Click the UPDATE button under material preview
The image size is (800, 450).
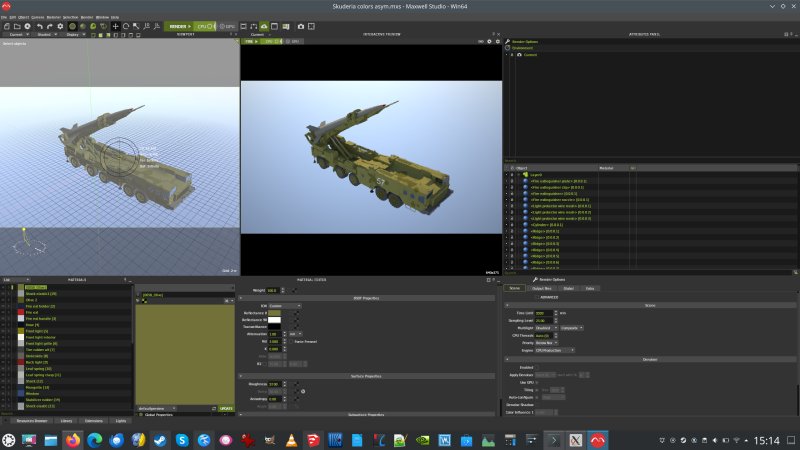tap(225, 408)
